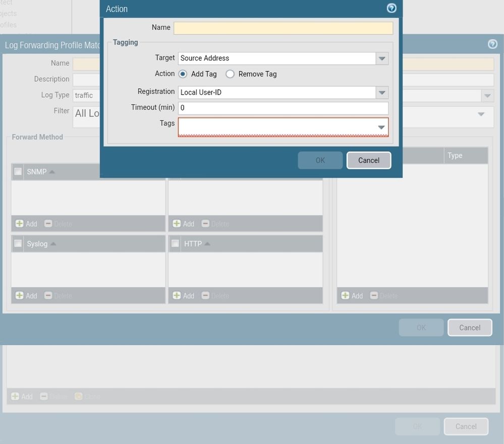Expand the Tags dropdown list
The width and height of the screenshot is (504, 444).
pos(381,128)
